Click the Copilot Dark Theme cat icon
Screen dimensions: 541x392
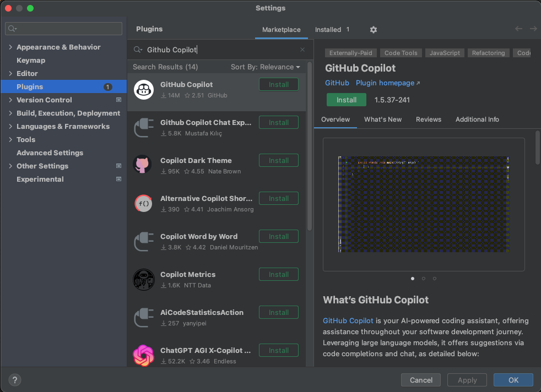click(142, 165)
